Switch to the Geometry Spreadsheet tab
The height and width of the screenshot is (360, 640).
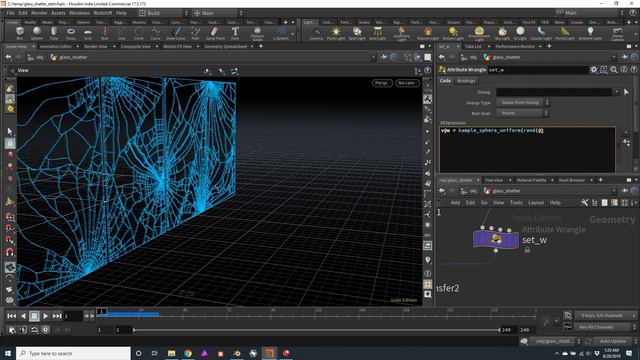pos(226,47)
